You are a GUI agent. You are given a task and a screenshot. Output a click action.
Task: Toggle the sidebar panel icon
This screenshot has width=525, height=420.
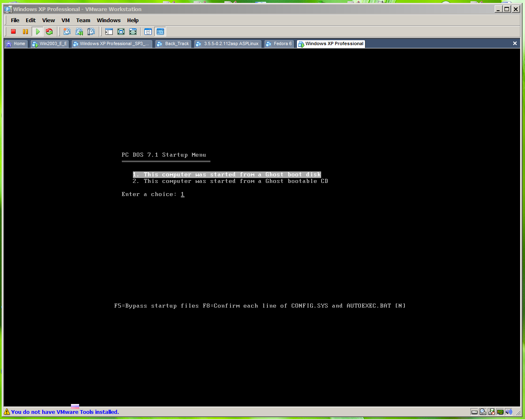tap(109, 32)
